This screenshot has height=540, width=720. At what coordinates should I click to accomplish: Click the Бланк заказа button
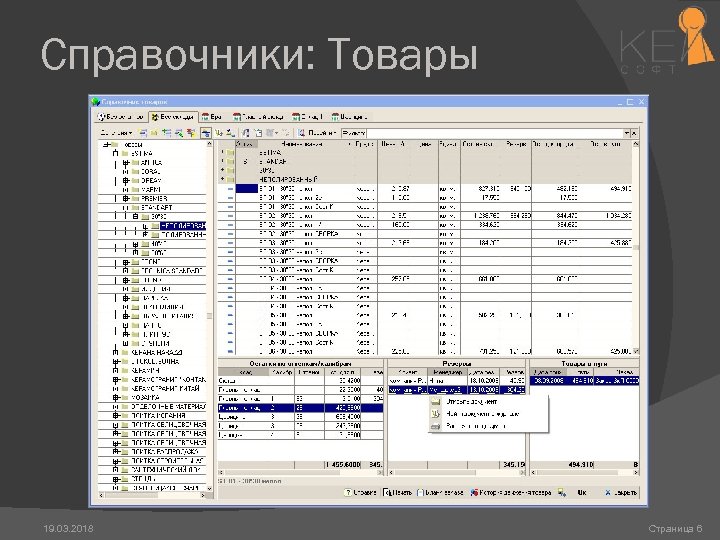(440, 492)
